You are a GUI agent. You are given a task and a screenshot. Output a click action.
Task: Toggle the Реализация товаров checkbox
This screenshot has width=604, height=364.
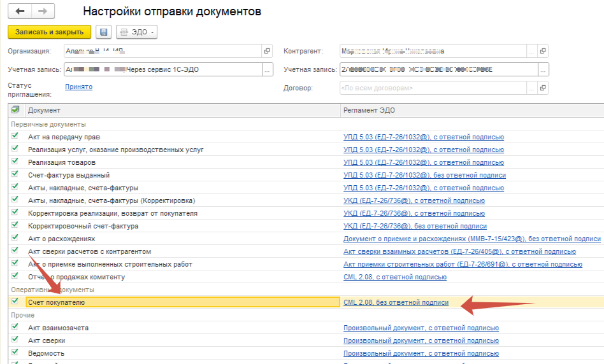[x=15, y=162]
